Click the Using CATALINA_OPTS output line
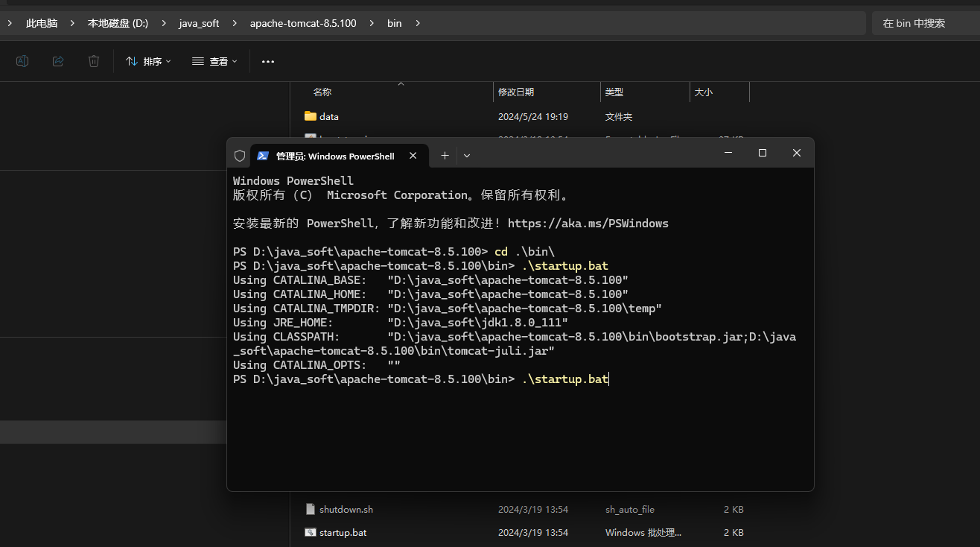 pyautogui.click(x=316, y=365)
